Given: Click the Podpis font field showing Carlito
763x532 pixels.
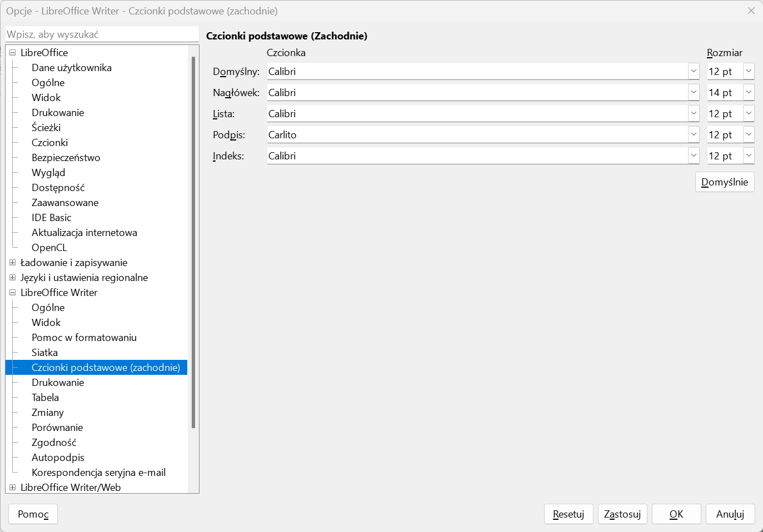Looking at the screenshot, I should point(477,134).
